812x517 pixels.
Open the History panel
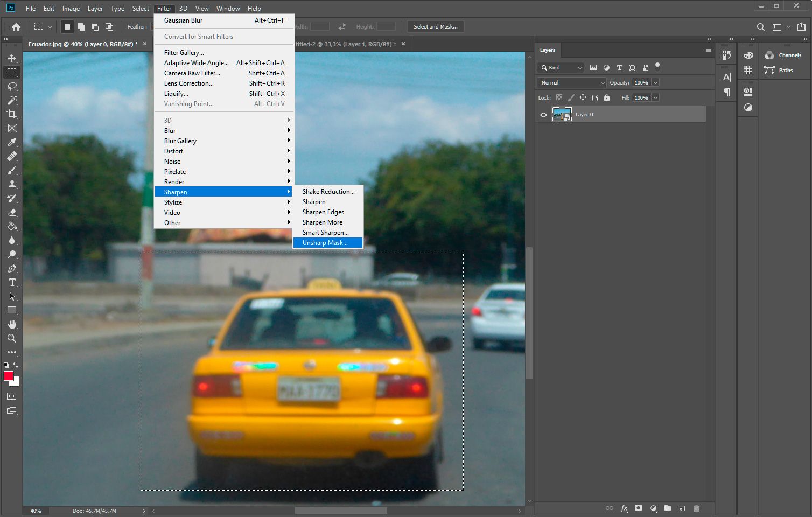[726, 54]
